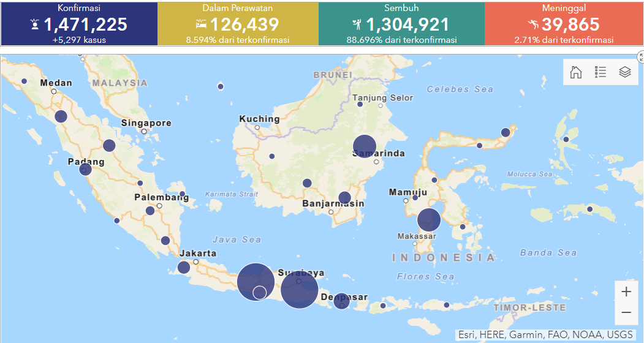Click the recovered person icon beside Sembuh count
644x343 pixels.
point(357,24)
